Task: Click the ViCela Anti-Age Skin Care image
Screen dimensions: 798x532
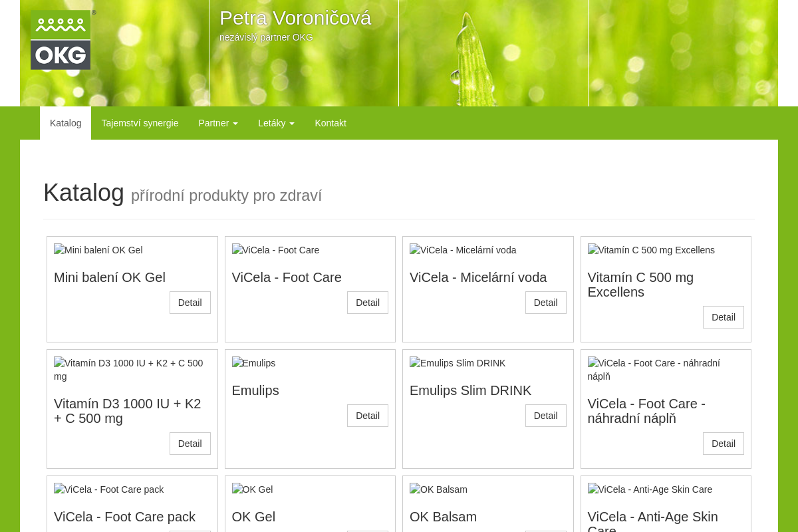Action: [x=650, y=489]
